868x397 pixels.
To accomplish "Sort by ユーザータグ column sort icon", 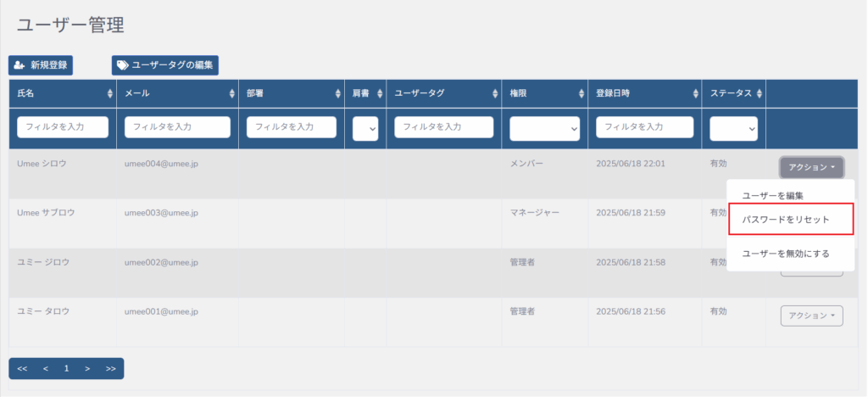I will coord(495,93).
